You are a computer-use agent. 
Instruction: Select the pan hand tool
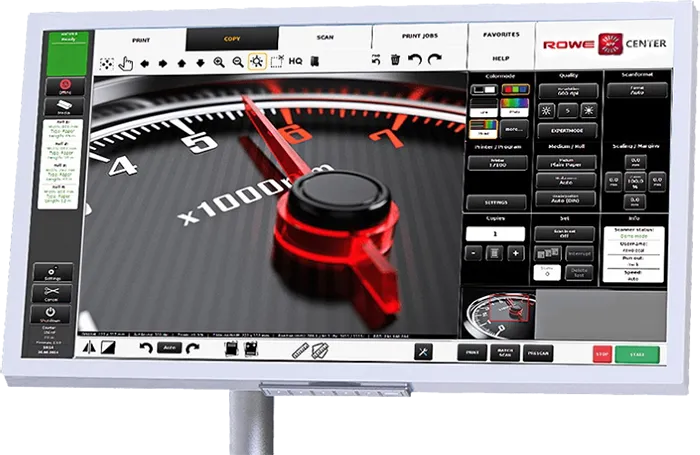click(125, 62)
